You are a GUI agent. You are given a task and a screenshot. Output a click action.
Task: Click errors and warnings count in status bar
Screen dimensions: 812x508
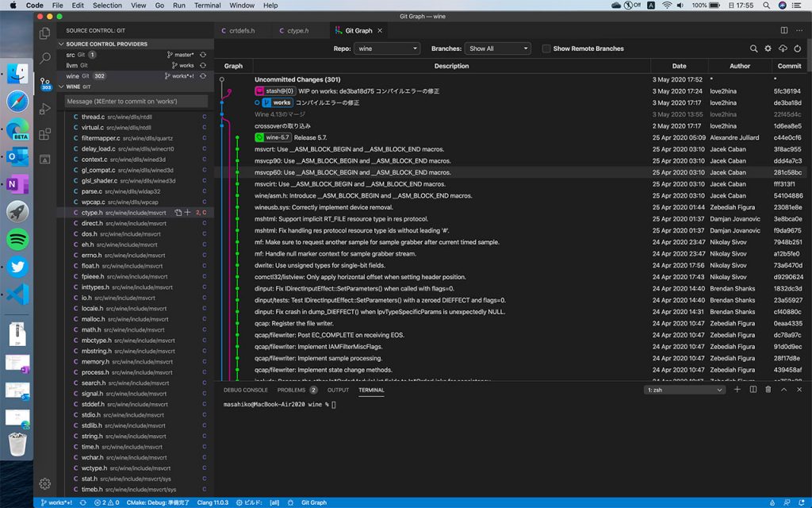tap(107, 502)
